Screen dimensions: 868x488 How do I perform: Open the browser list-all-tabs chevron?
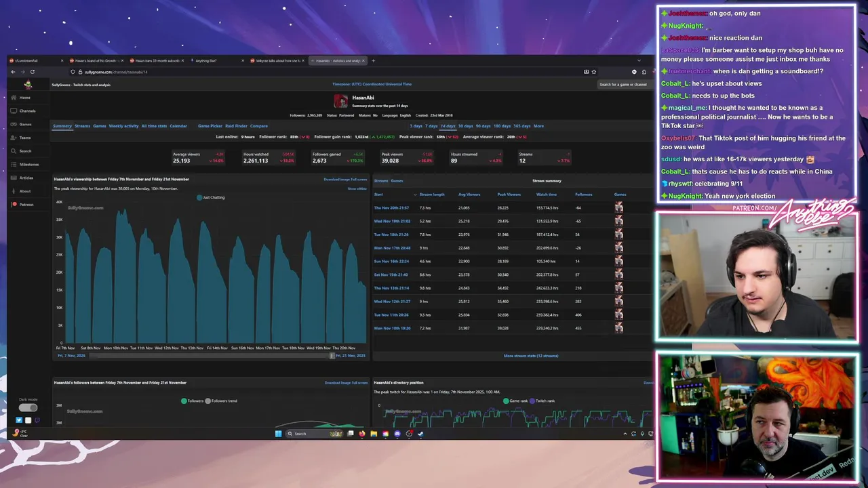[x=638, y=60]
